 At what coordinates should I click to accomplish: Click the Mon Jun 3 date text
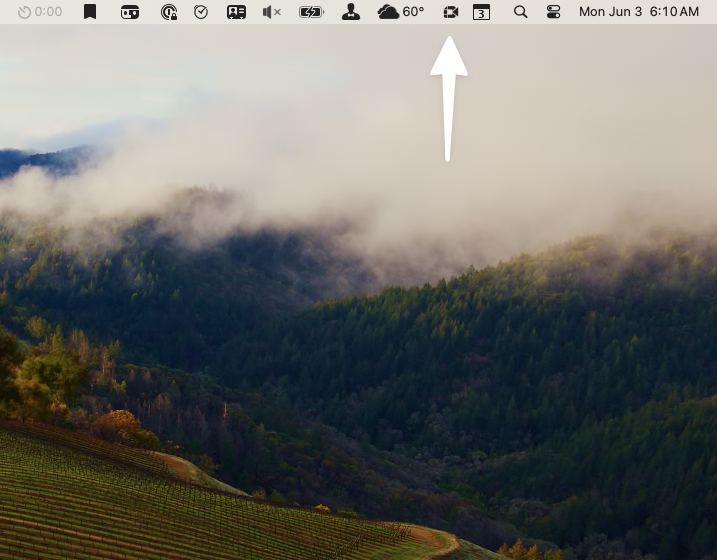pos(610,12)
